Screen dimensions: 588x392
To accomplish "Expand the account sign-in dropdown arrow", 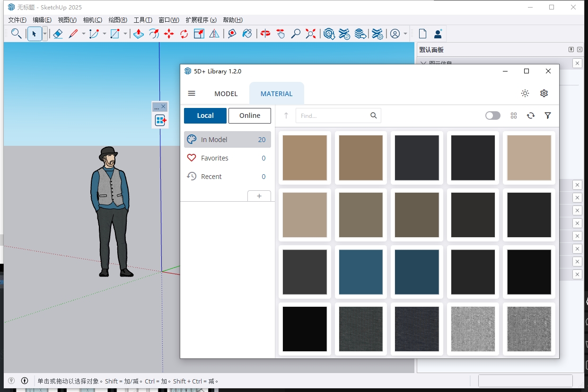I will [x=405, y=34].
